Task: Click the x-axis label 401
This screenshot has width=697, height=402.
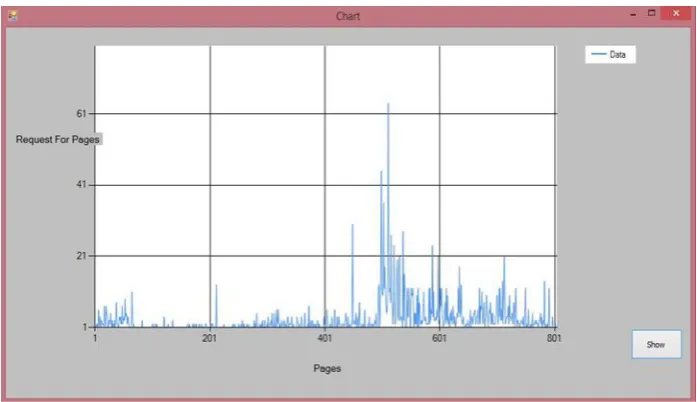Action: (324, 338)
